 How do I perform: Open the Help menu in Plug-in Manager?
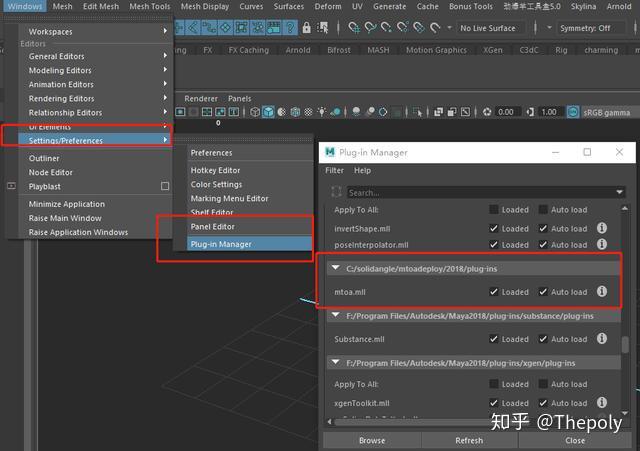[362, 170]
